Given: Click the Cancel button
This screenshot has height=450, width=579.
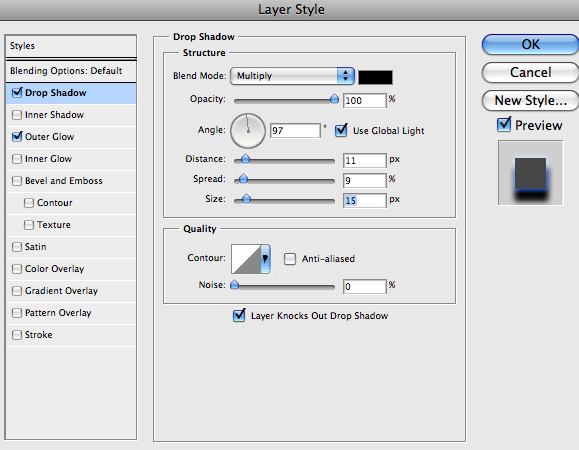Looking at the screenshot, I should (530, 72).
